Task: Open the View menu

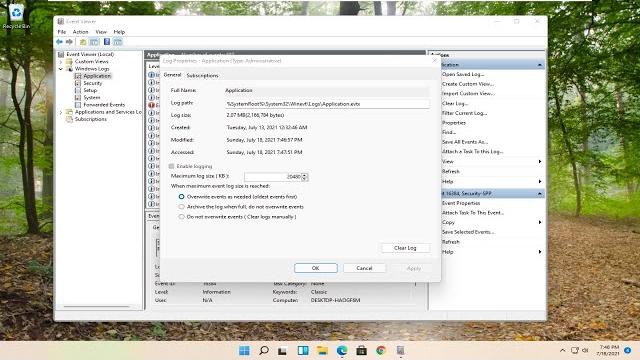Action: click(x=101, y=32)
